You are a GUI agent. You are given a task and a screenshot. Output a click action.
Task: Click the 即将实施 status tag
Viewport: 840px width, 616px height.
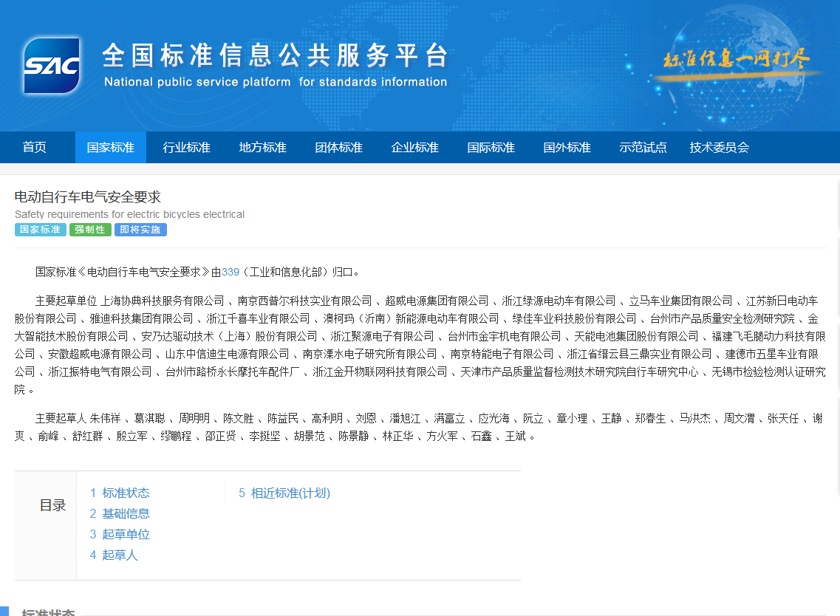tap(140, 230)
